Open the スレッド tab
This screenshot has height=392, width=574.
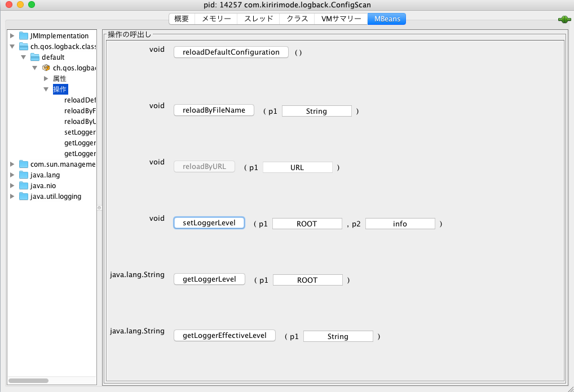258,19
